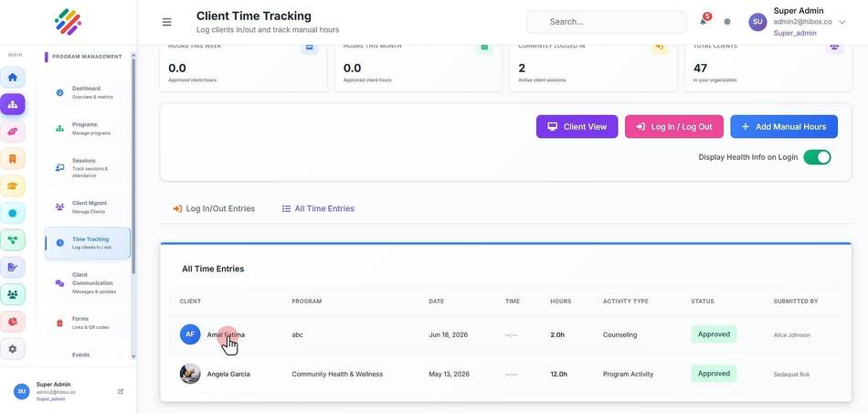Focus the Search input field
The width and height of the screenshot is (868, 414).
(x=606, y=22)
